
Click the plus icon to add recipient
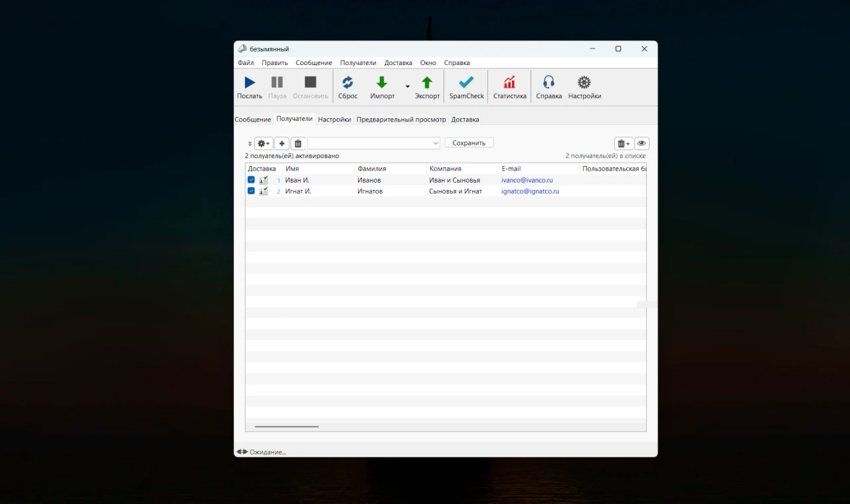coord(282,143)
